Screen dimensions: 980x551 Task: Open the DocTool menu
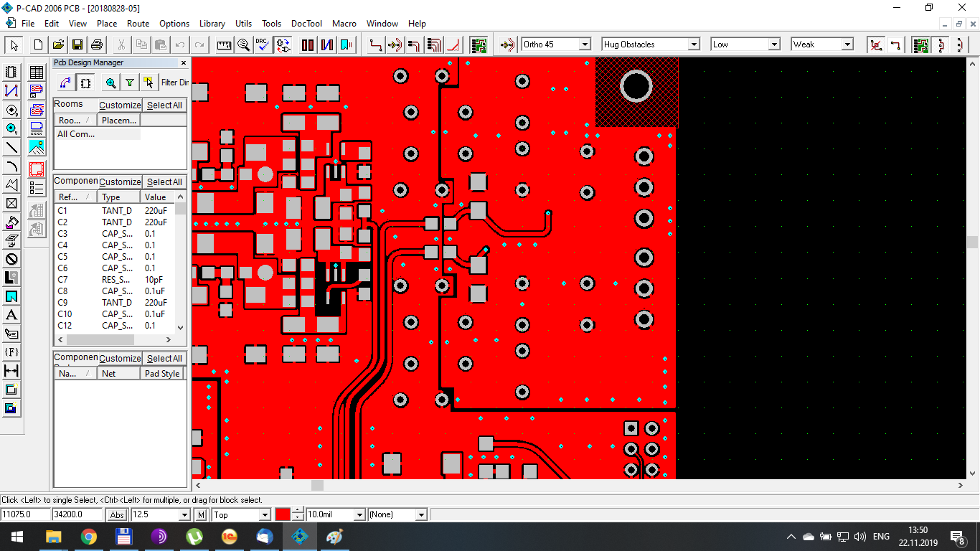(306, 24)
